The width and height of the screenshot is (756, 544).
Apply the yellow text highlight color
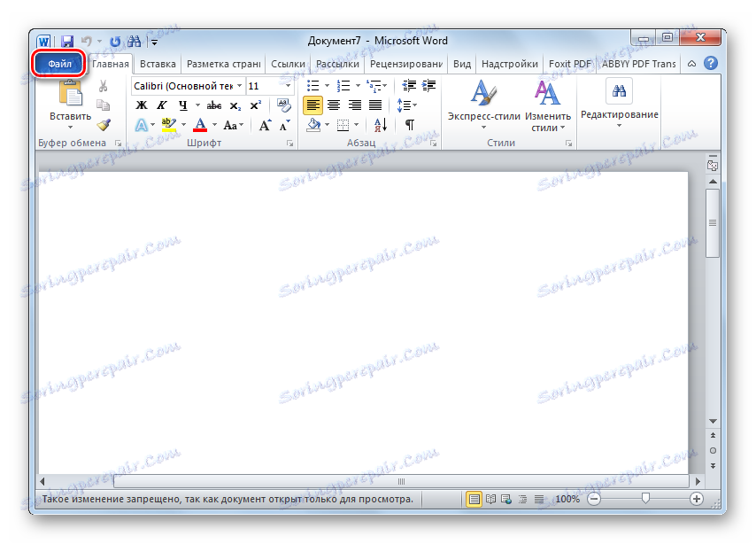pos(169,125)
